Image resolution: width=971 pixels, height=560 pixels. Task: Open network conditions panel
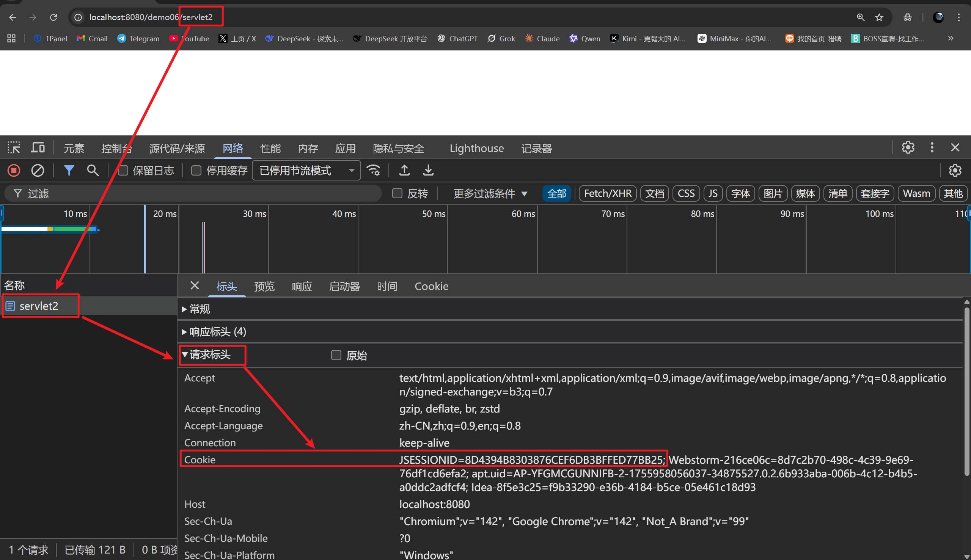click(373, 170)
